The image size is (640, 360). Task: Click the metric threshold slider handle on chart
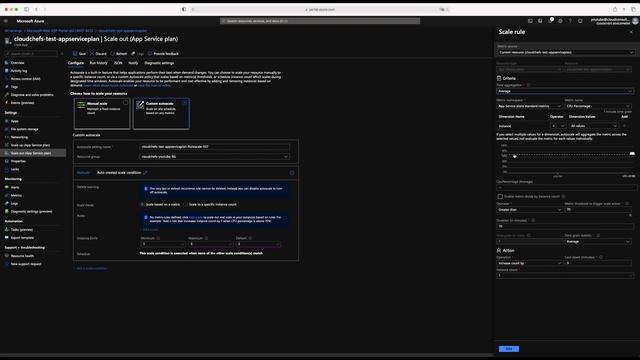pyautogui.click(x=632, y=153)
